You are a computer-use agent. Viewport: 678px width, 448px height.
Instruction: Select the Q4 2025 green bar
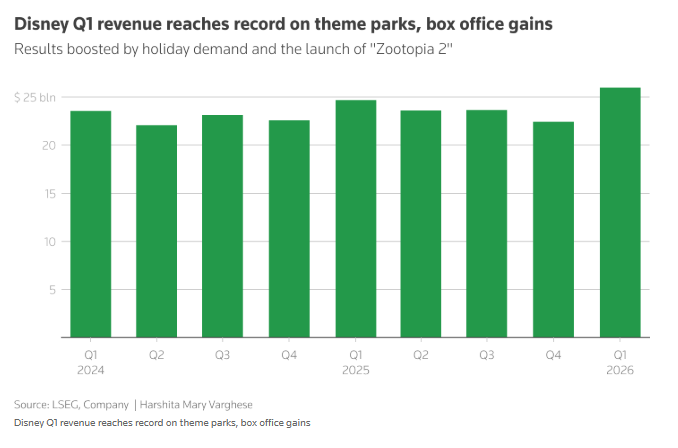click(x=553, y=230)
